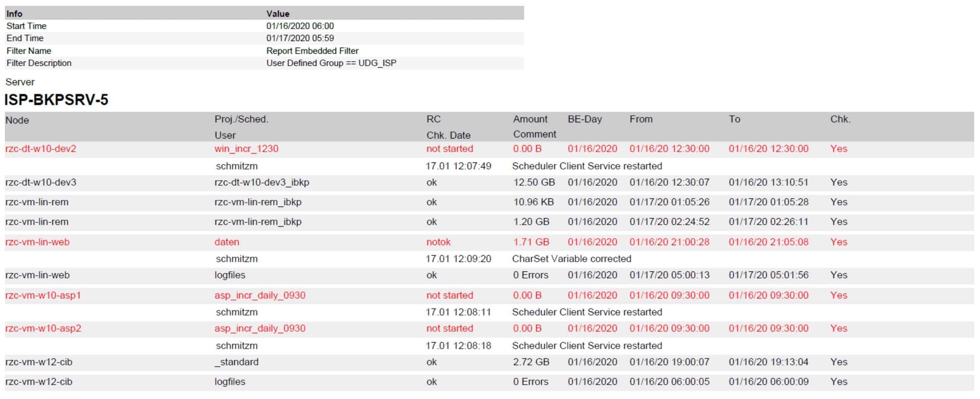Open the rzc-dt-w10-dev2 node entry

pyautogui.click(x=41, y=149)
